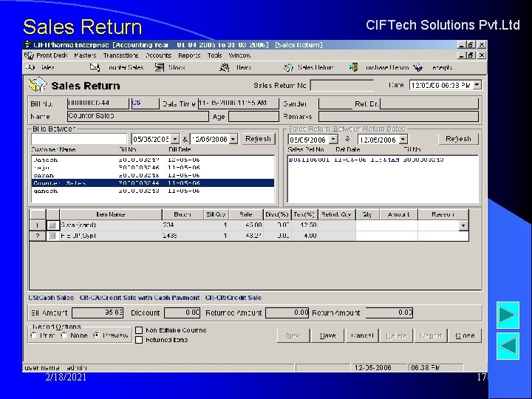Open the Tools menu

pos(215,55)
